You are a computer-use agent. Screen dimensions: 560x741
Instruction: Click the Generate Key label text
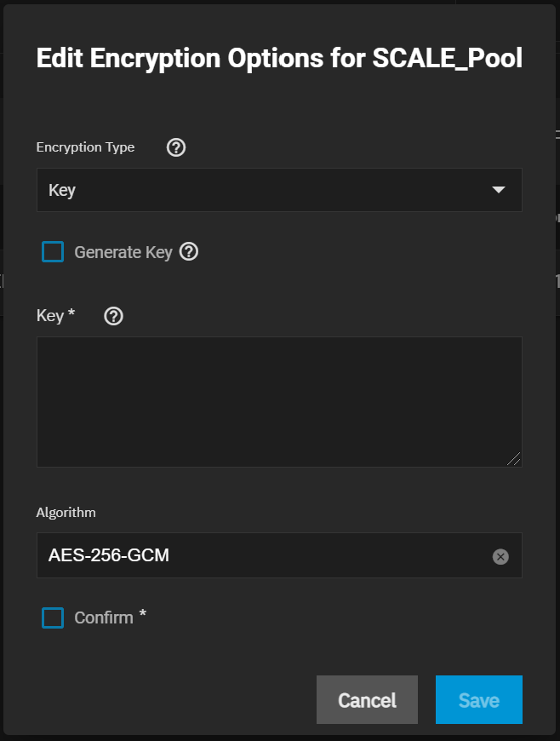click(x=123, y=252)
